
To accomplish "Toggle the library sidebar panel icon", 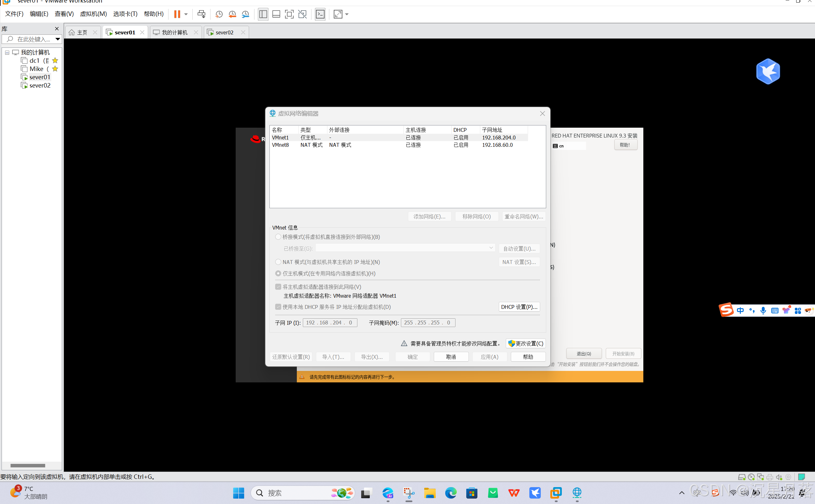I will [x=263, y=14].
